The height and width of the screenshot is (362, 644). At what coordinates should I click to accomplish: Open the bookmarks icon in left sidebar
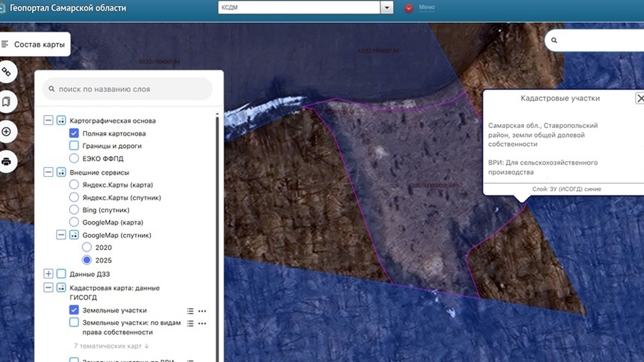point(7,102)
